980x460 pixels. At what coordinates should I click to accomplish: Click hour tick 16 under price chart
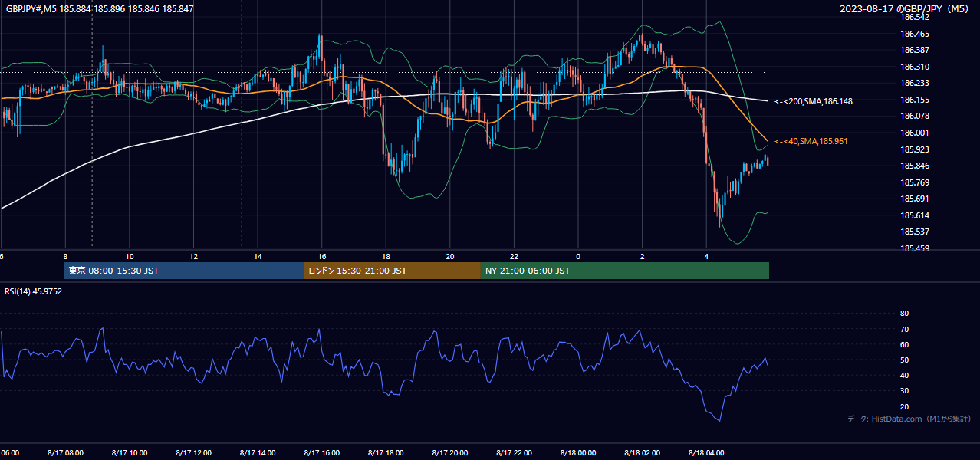322,256
